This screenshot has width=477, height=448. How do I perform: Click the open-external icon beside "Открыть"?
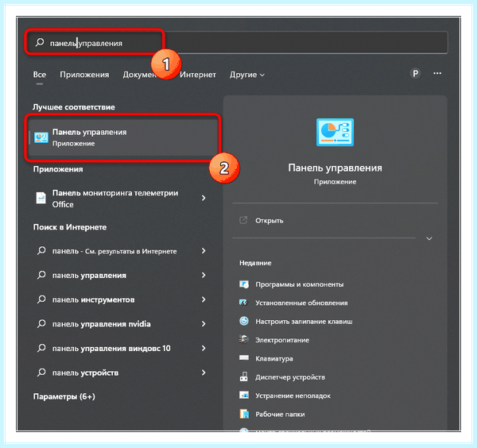[243, 220]
